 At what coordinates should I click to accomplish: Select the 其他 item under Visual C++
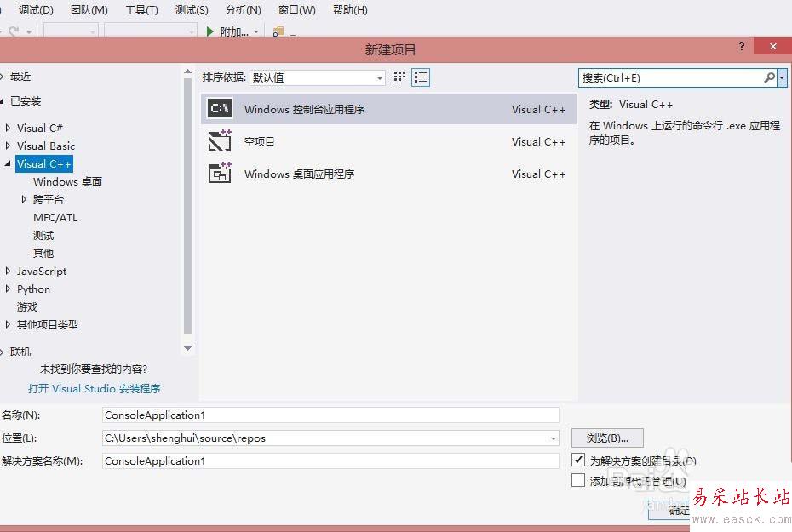click(43, 254)
